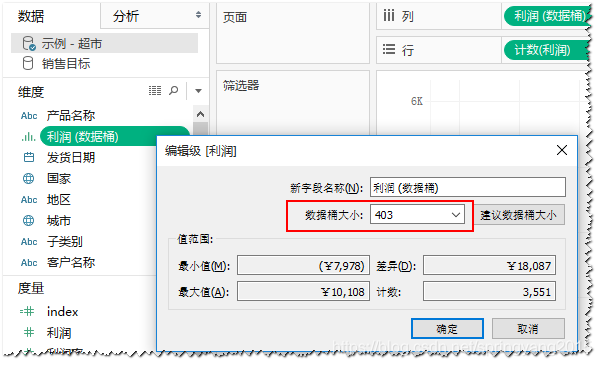Click the 销售目标 data source name
The image size is (602, 366).
tap(66, 63)
